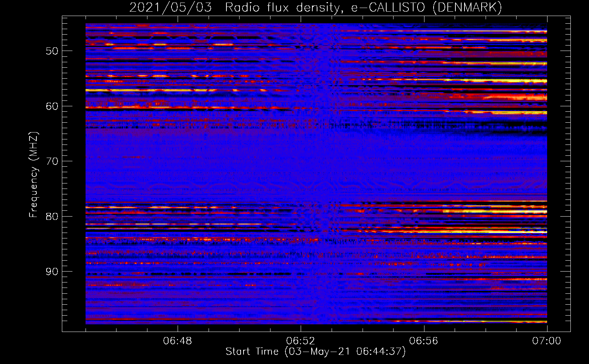Image resolution: width=589 pixels, height=364 pixels.
Task: Click the 70 frequency tick label
Action: [x=52, y=161]
